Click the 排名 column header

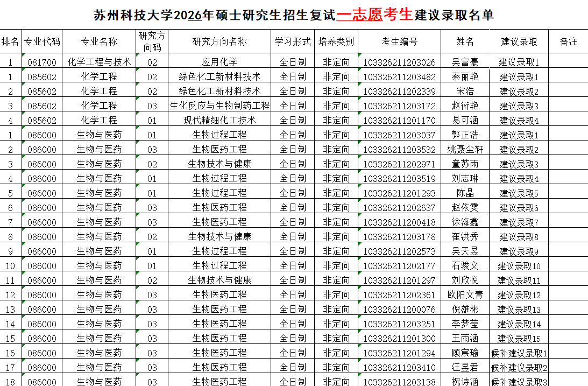click(x=10, y=41)
